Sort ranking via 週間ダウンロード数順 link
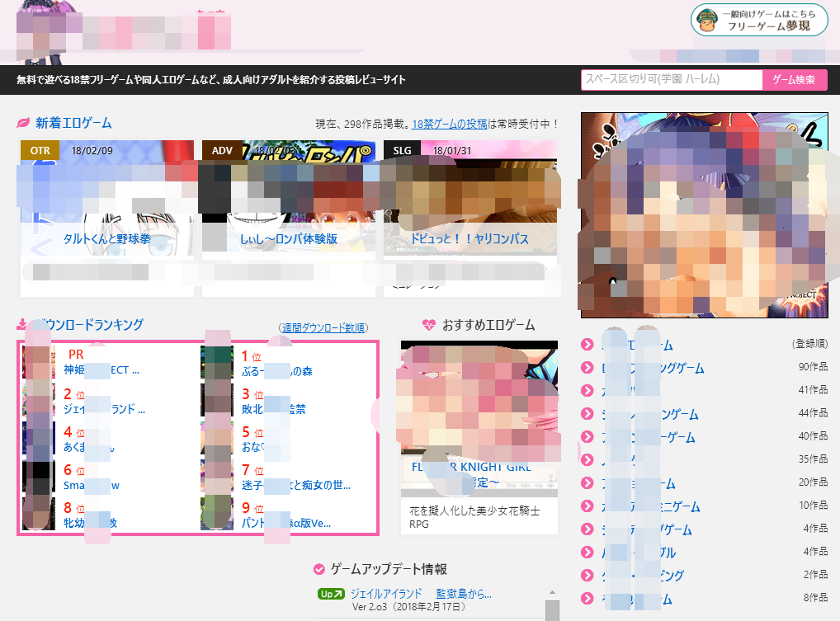840x621 pixels. (323, 327)
